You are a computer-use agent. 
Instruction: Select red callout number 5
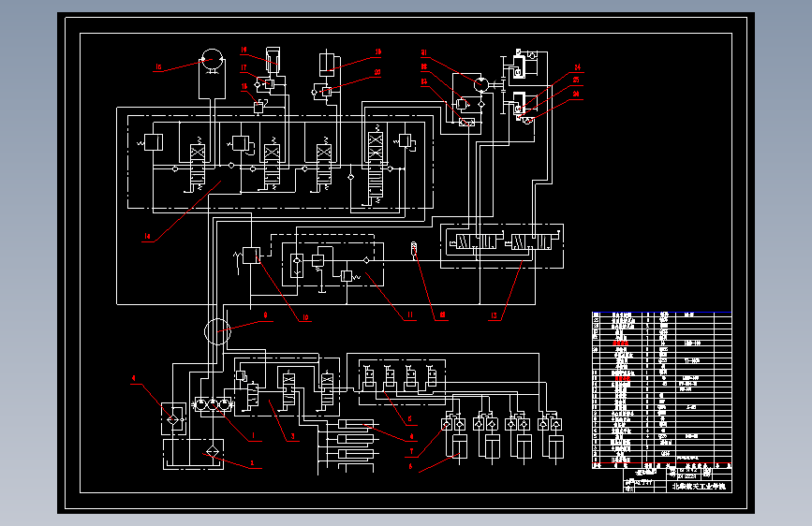coord(409,419)
